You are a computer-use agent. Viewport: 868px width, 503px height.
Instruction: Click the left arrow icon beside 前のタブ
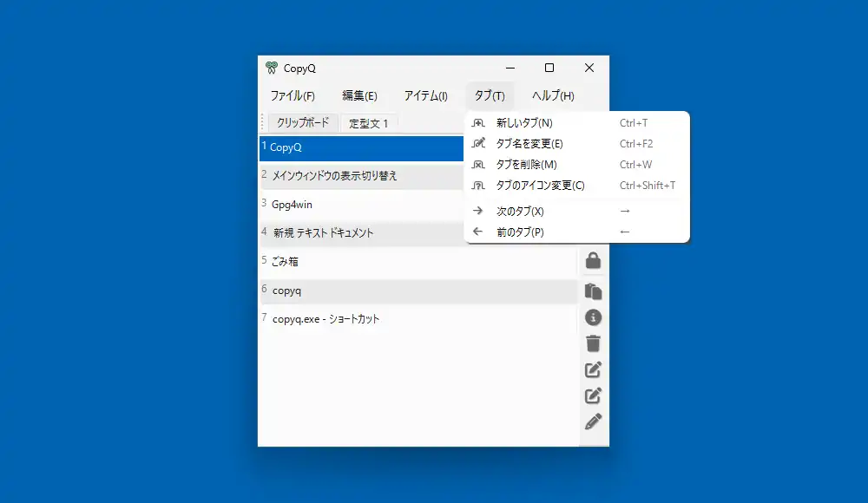click(x=477, y=232)
